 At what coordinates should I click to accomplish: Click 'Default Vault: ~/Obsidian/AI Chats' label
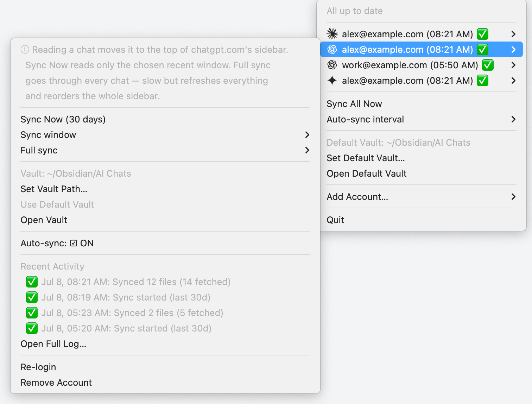(x=398, y=143)
